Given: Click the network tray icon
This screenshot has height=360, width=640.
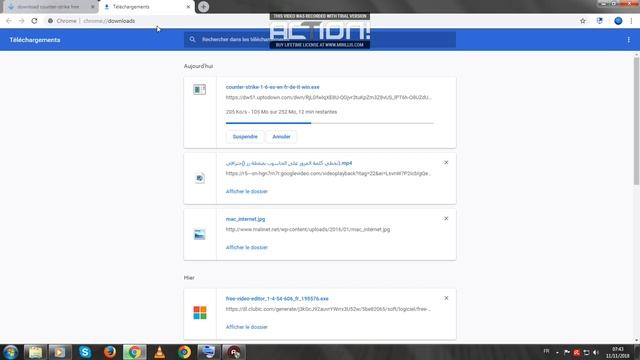Looking at the screenshot, I should (586, 352).
